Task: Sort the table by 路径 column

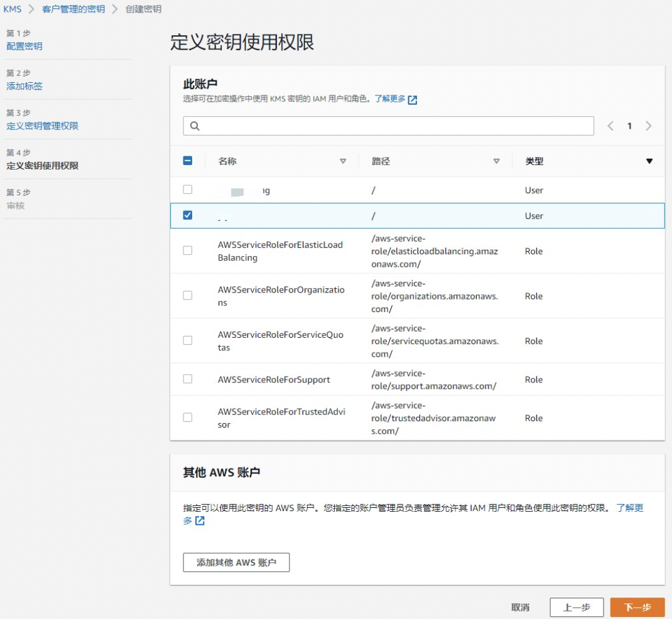Action: point(497,161)
